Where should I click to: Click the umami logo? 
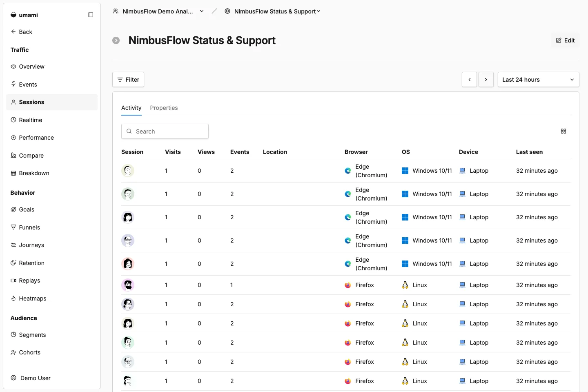(x=24, y=15)
